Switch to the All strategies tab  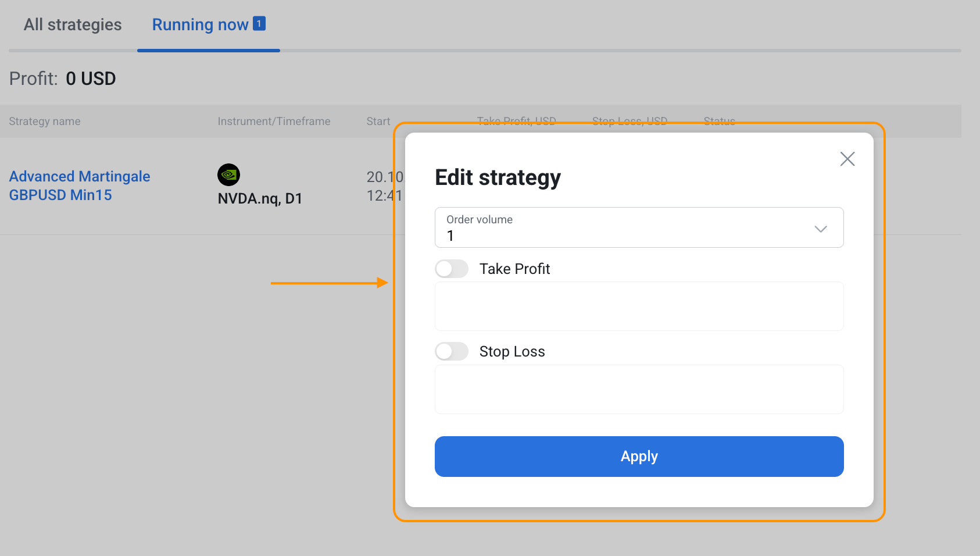[x=73, y=25]
